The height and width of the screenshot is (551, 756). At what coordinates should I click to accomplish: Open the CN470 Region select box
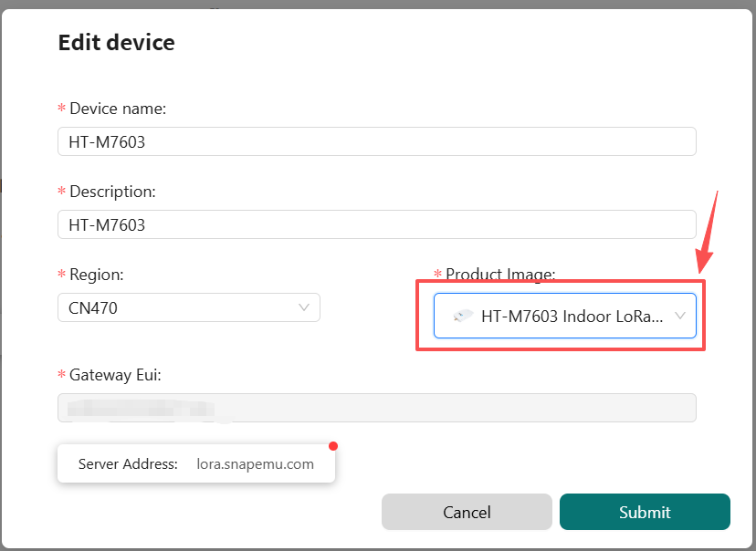point(188,307)
